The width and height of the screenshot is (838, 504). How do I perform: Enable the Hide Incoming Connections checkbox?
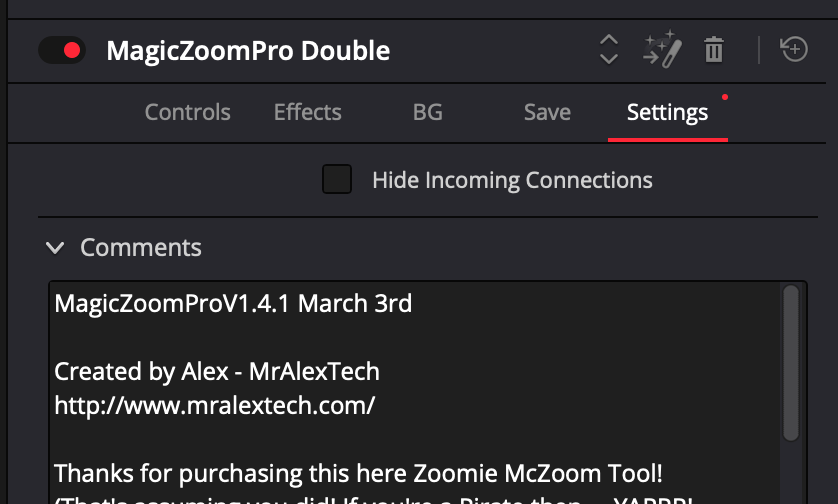pyautogui.click(x=337, y=180)
